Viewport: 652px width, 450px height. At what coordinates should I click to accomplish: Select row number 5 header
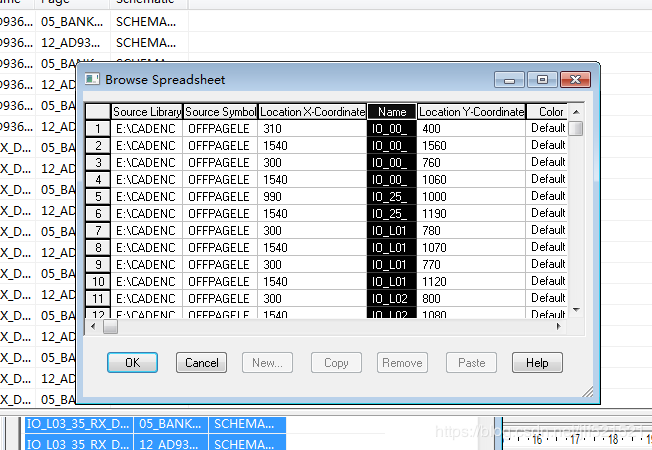pyautogui.click(x=98, y=196)
